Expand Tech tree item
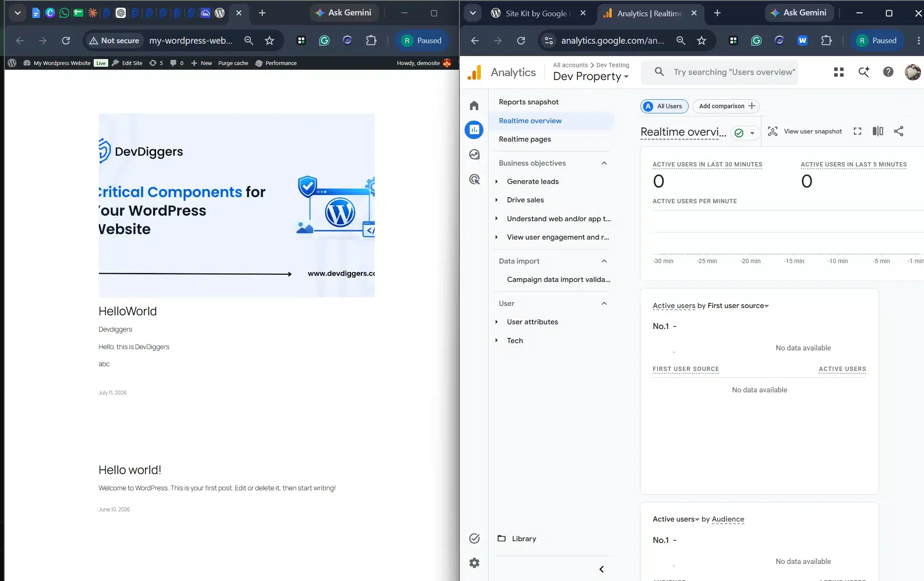 pos(497,341)
